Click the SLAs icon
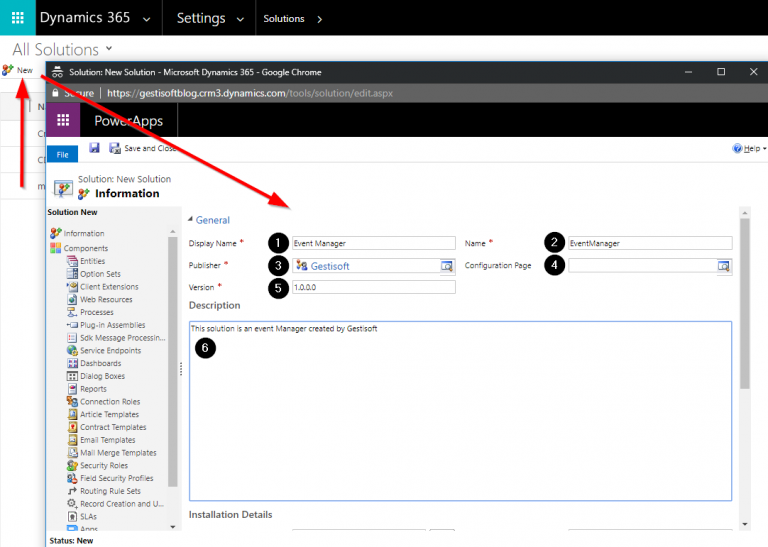 (72, 516)
